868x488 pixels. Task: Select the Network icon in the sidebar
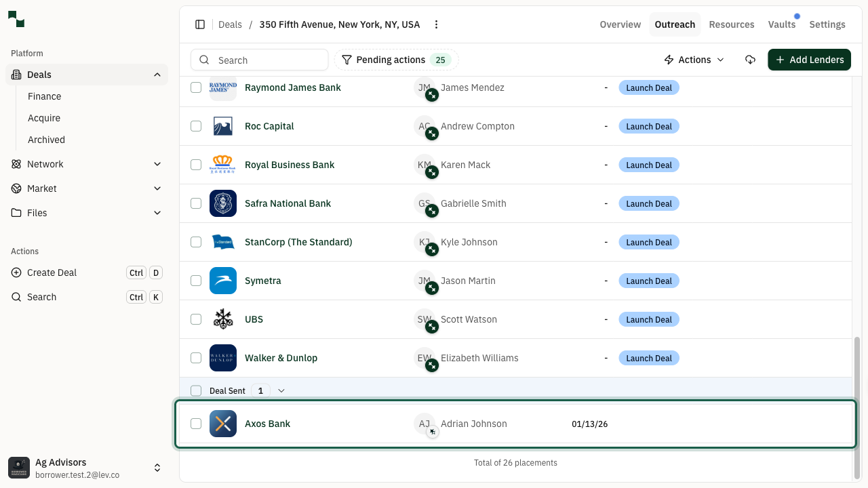[16, 164]
